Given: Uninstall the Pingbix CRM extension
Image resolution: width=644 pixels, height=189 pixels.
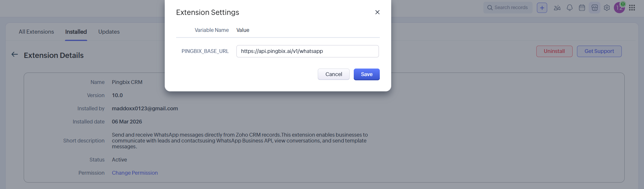Looking at the screenshot, I should pyautogui.click(x=554, y=51).
